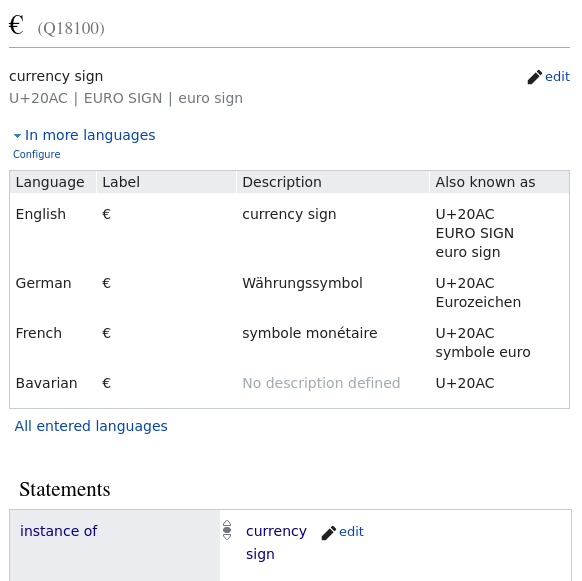The image size is (582, 581).
Task: Click the German Währungssymbol description
Action: (302, 283)
